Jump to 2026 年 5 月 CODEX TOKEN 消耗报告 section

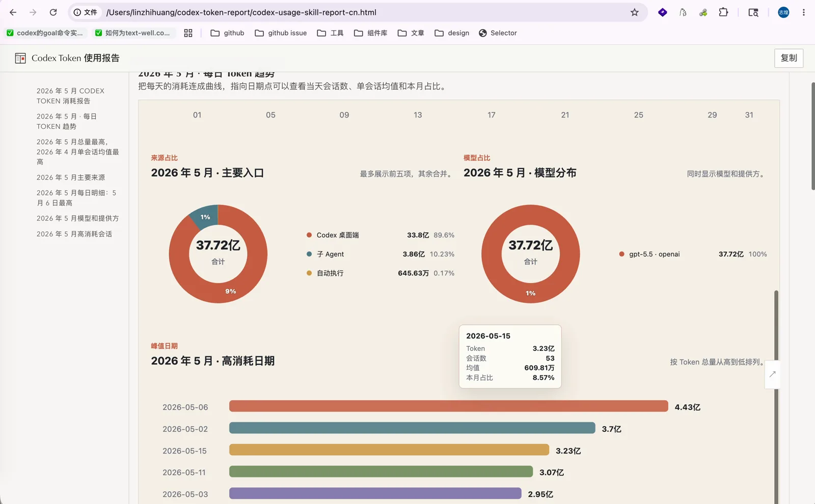(70, 96)
